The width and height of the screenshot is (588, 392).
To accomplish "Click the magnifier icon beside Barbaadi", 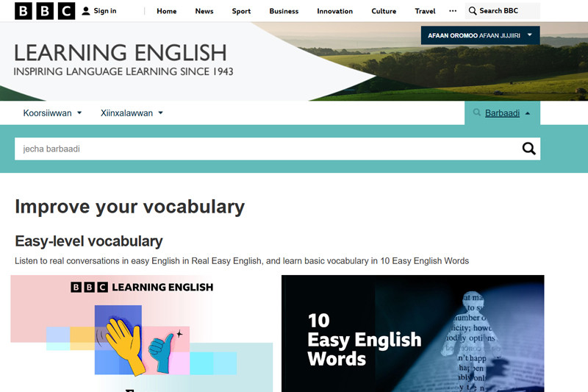I will 476,113.
